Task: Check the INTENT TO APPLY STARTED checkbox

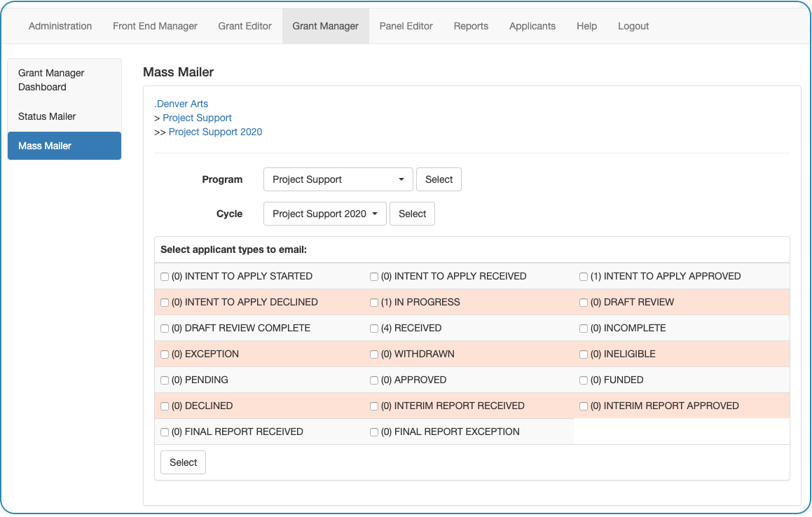Action: pyautogui.click(x=165, y=277)
